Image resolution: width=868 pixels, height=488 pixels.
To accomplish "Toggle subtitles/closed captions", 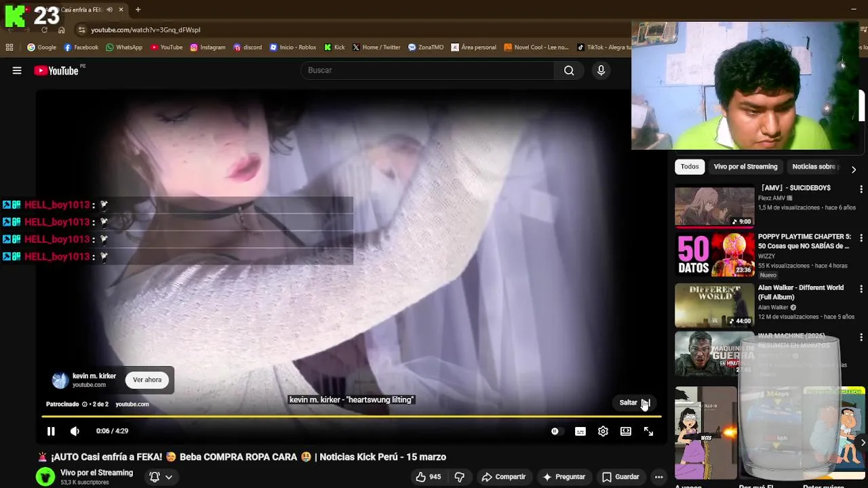I will [580, 431].
